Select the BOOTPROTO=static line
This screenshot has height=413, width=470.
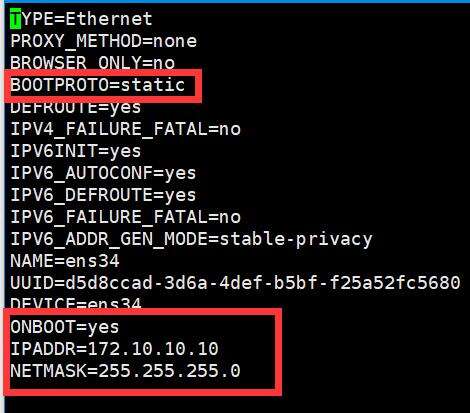click(97, 85)
